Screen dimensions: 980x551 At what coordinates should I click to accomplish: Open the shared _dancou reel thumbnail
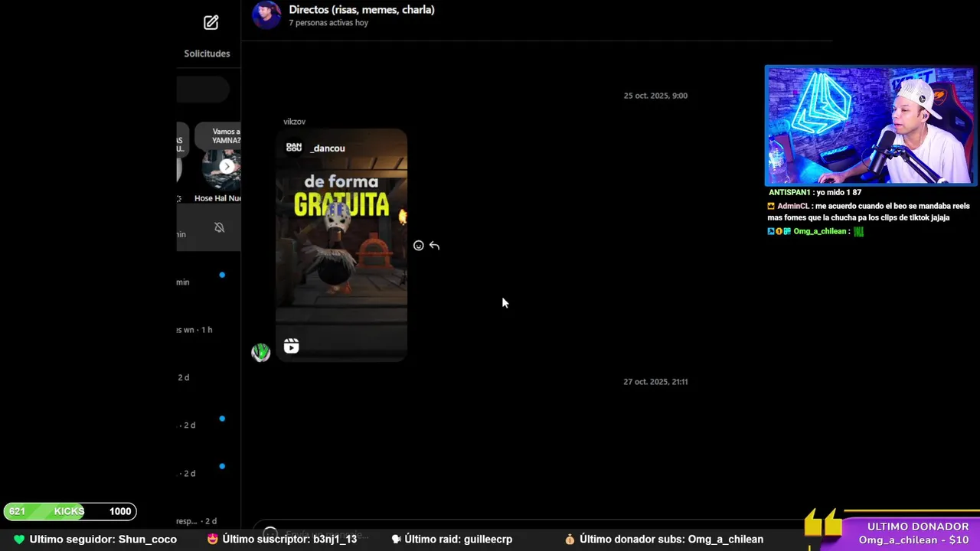(341, 245)
